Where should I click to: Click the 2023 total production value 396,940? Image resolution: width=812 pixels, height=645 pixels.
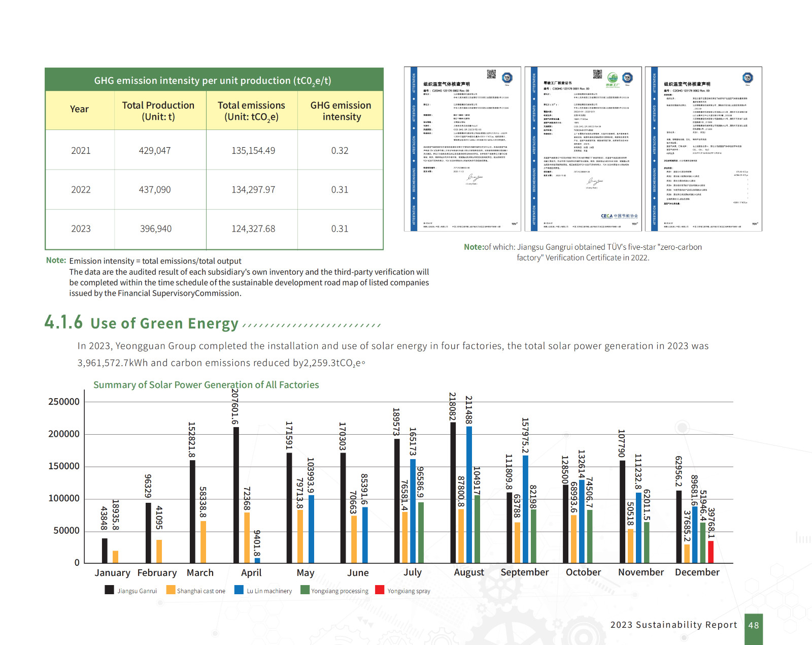[156, 229]
